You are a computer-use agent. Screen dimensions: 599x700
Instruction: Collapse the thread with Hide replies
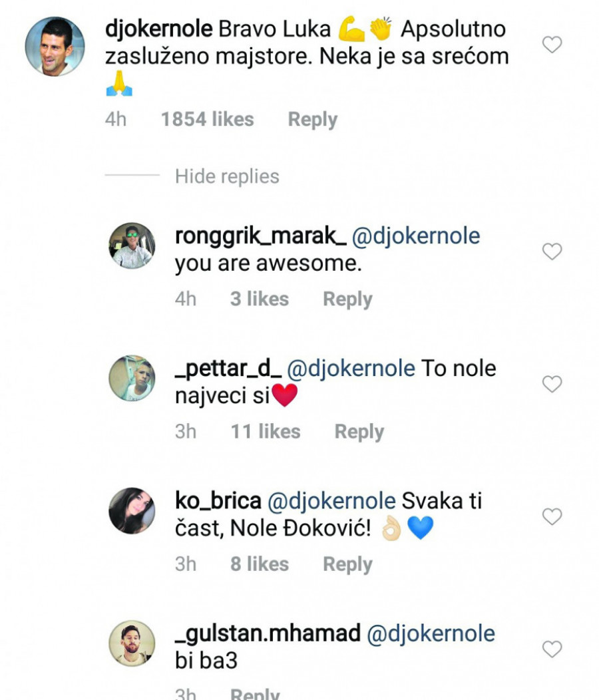tap(227, 176)
